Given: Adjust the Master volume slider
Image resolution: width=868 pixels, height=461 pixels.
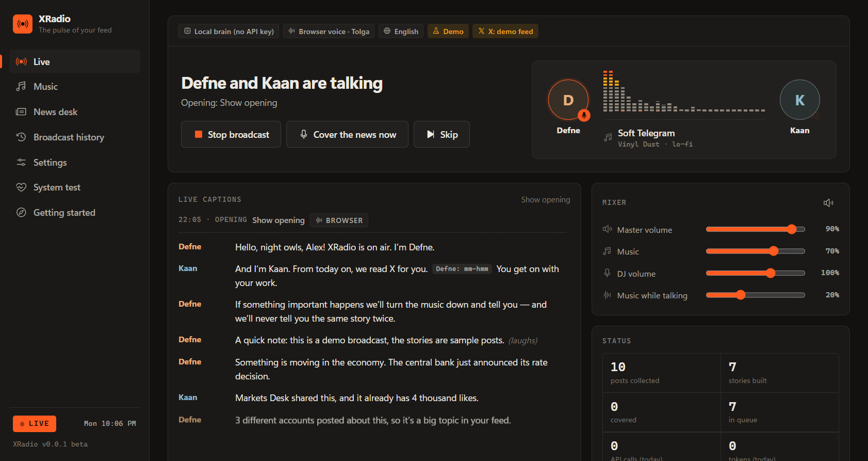Looking at the screenshot, I should coord(756,229).
